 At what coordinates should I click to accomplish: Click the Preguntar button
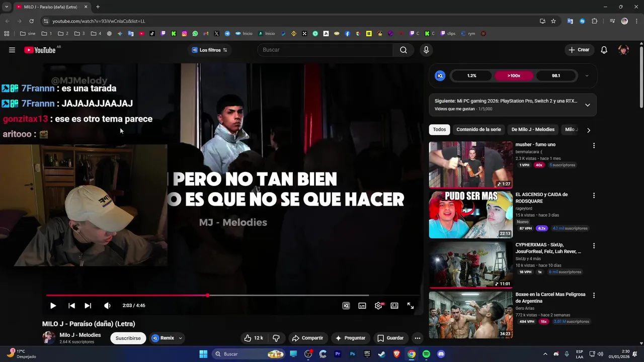click(350, 338)
